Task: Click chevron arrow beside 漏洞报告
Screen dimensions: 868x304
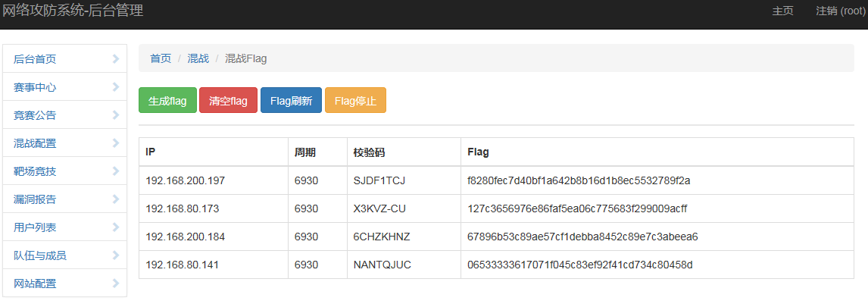Action: (x=116, y=199)
